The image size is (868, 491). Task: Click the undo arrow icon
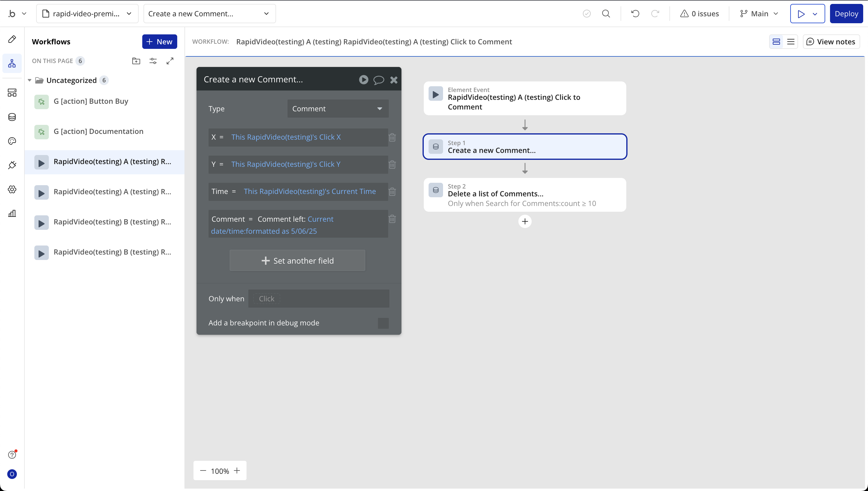pyautogui.click(x=635, y=14)
